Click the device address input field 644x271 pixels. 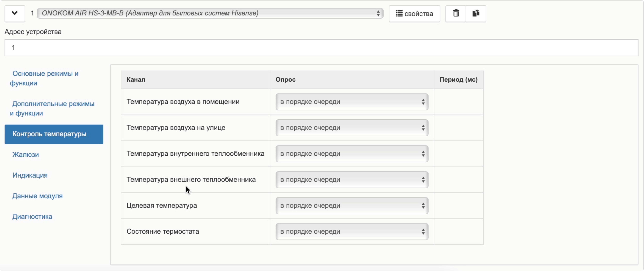(x=321, y=48)
